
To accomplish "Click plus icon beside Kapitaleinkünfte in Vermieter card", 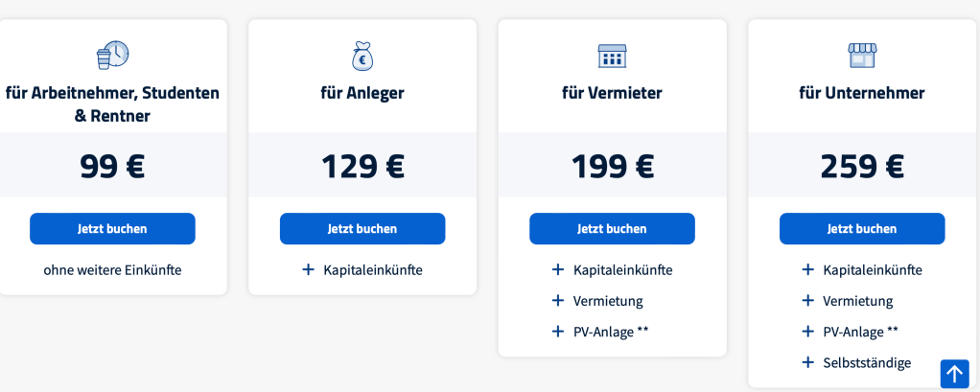I will pos(558,269).
